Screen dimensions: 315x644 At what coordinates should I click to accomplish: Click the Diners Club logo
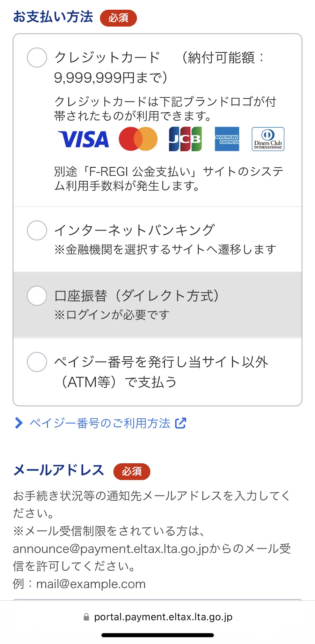268,139
